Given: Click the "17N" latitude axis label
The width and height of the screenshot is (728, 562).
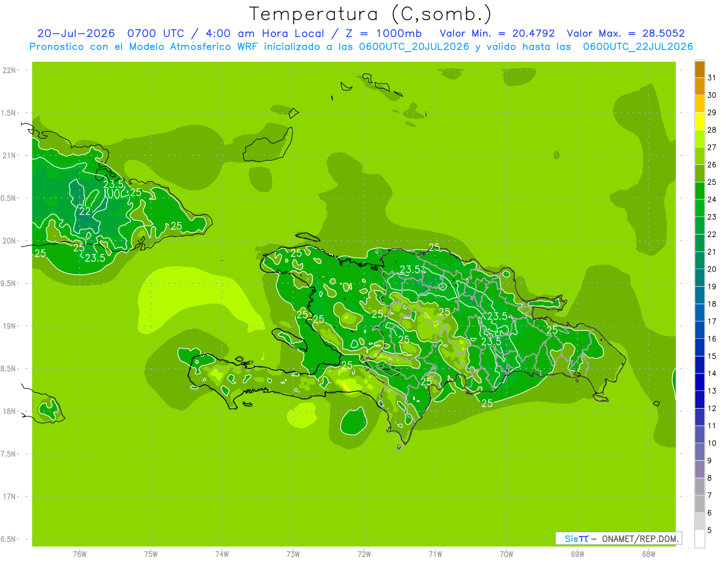Looking at the screenshot, I should 10,497.
